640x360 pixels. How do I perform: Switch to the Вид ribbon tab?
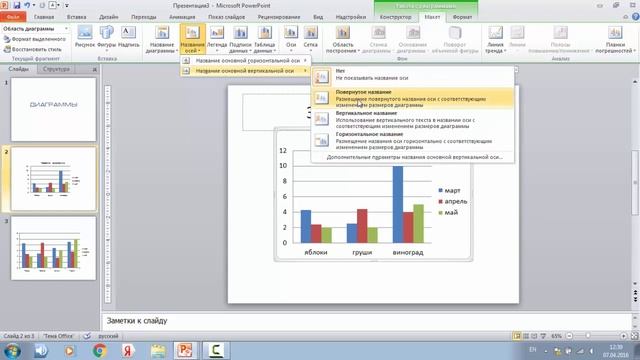pyautogui.click(x=318, y=17)
